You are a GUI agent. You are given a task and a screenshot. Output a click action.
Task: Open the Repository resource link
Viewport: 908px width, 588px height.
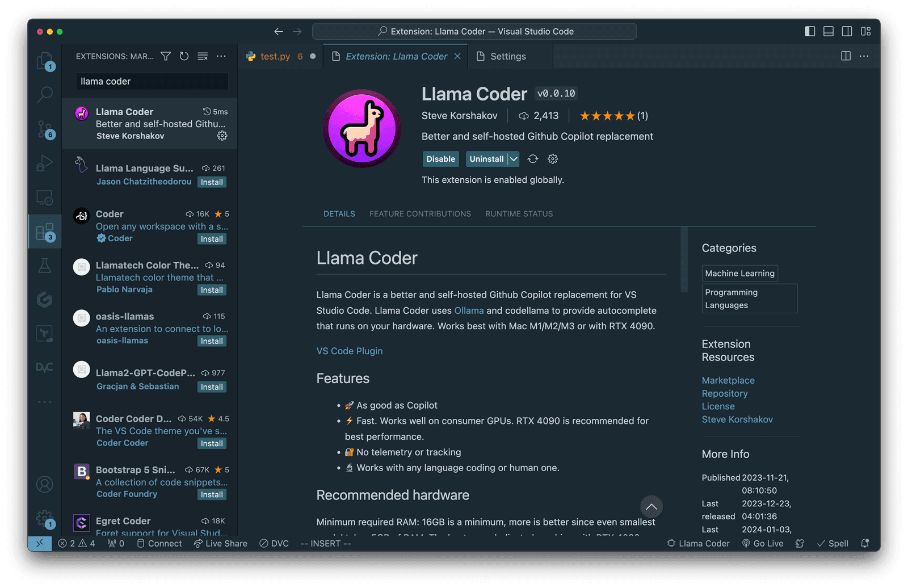[725, 393]
